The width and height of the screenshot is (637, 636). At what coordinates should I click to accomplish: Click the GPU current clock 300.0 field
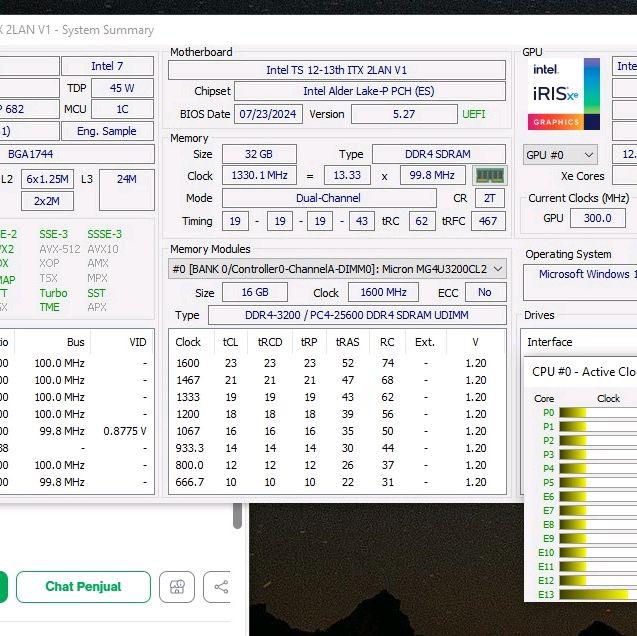[597, 218]
